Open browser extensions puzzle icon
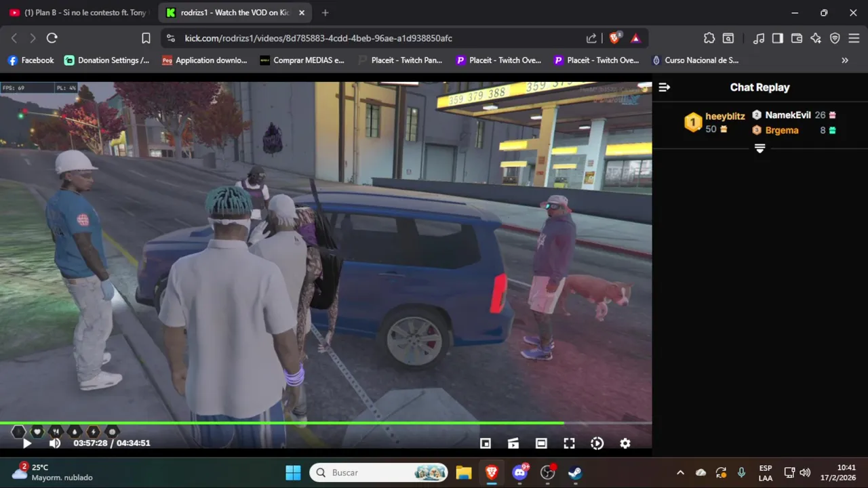The width and height of the screenshot is (868, 488). pos(709,39)
